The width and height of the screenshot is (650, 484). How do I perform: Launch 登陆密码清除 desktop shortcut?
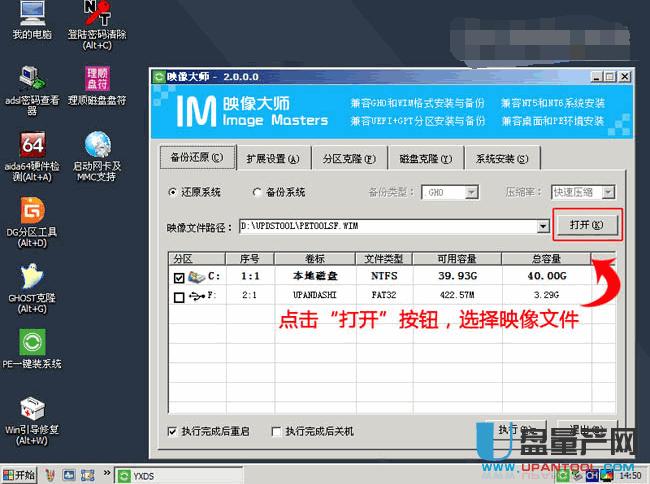97,14
